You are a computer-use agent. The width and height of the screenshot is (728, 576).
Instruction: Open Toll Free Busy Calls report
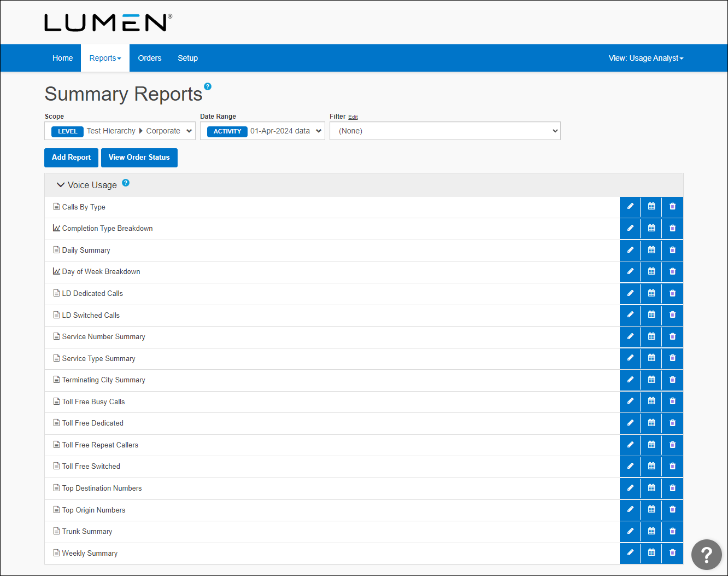[x=93, y=402]
